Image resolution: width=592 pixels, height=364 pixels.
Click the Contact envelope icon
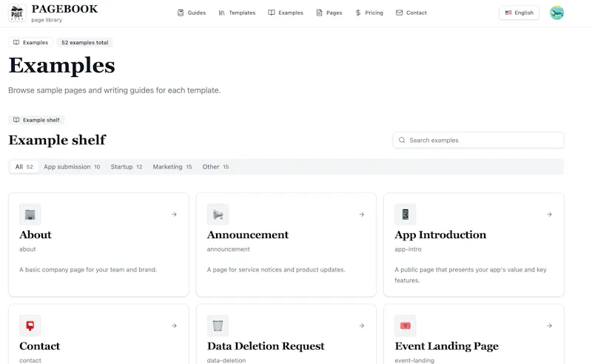tap(399, 13)
